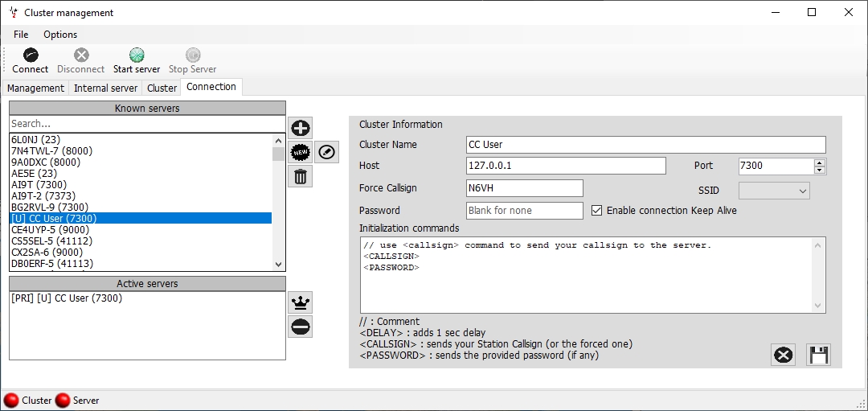This screenshot has height=411, width=868.
Task: Save cluster with floppy disk icon
Action: [x=819, y=355]
